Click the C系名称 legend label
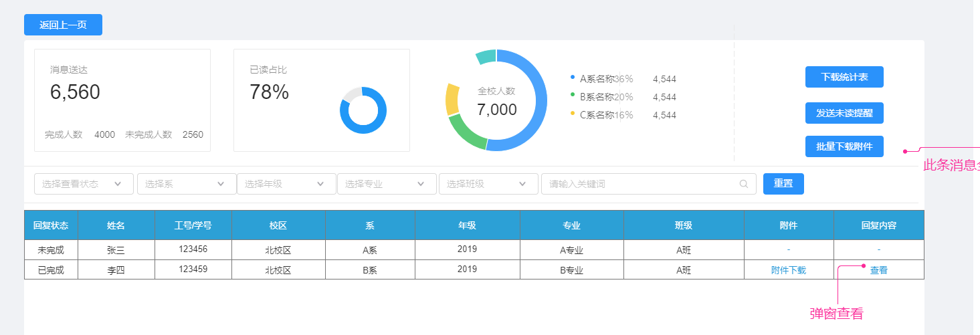Image resolution: width=980 pixels, height=335 pixels. 597,115
